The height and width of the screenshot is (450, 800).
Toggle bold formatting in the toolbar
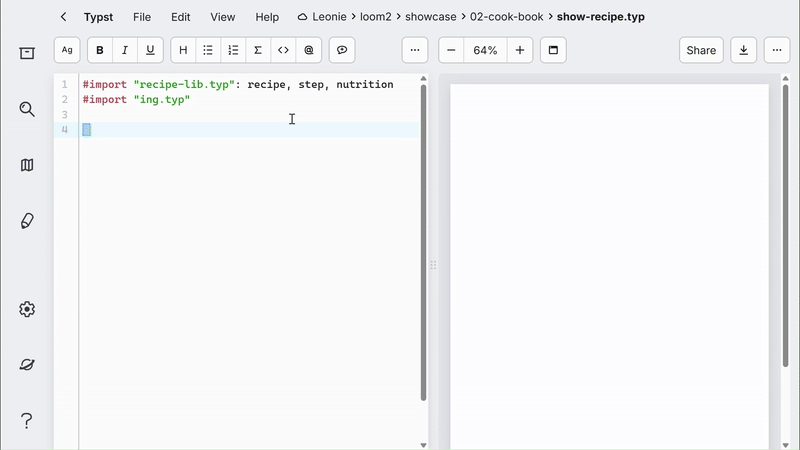point(100,50)
